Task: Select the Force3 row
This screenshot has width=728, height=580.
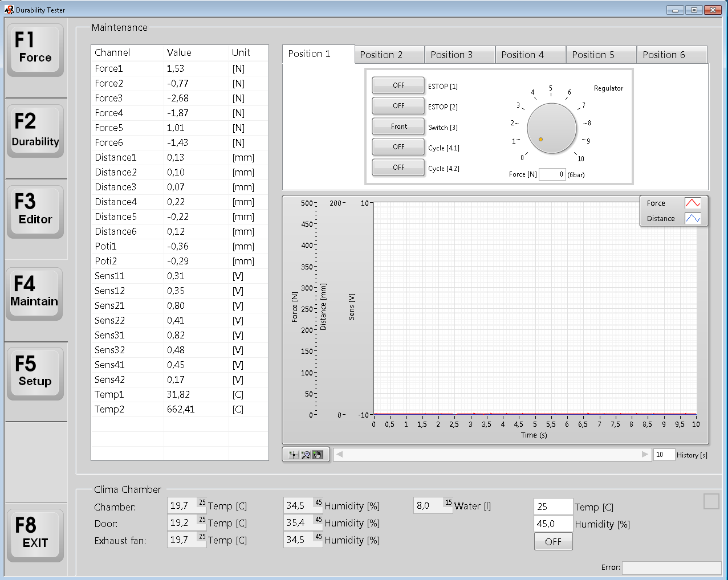Action: (x=180, y=98)
